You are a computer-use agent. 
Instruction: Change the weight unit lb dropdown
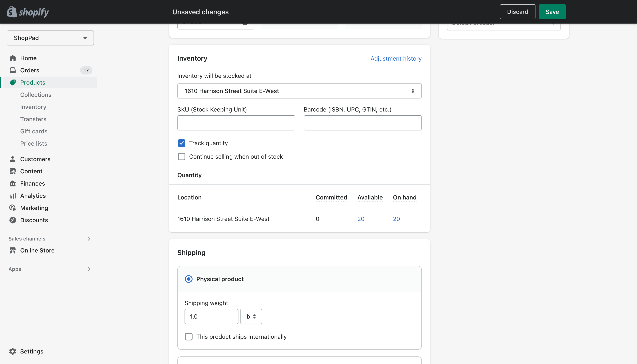pyautogui.click(x=251, y=316)
